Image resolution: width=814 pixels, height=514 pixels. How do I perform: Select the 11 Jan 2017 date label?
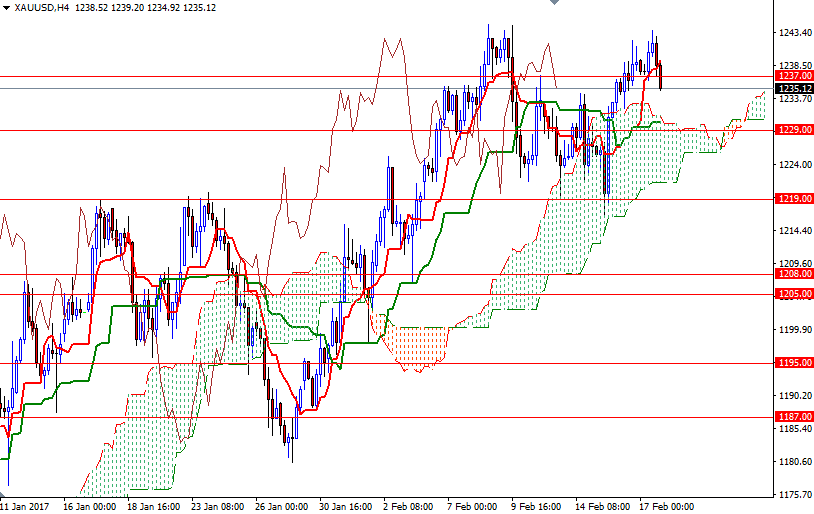[26, 506]
